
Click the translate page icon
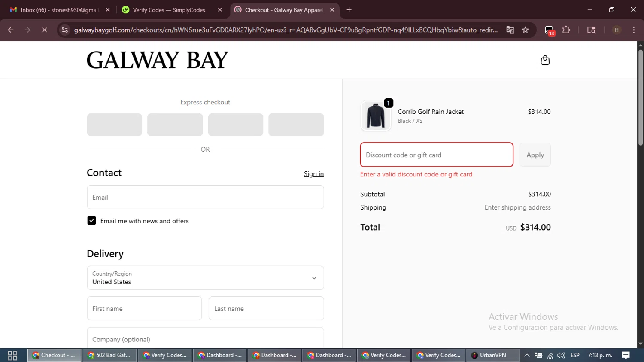[510, 30]
